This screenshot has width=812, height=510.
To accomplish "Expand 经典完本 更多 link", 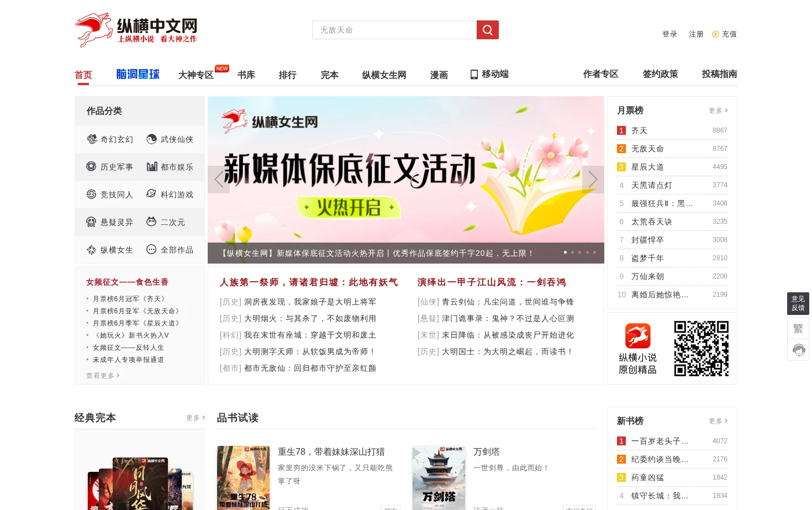I will (196, 418).
